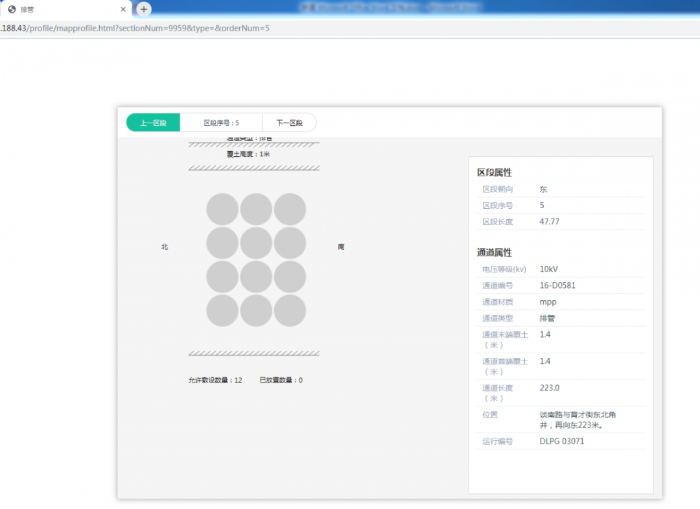Click the URL address bar
Image resolution: width=700 pixels, height=509 pixels.
click(x=300, y=28)
